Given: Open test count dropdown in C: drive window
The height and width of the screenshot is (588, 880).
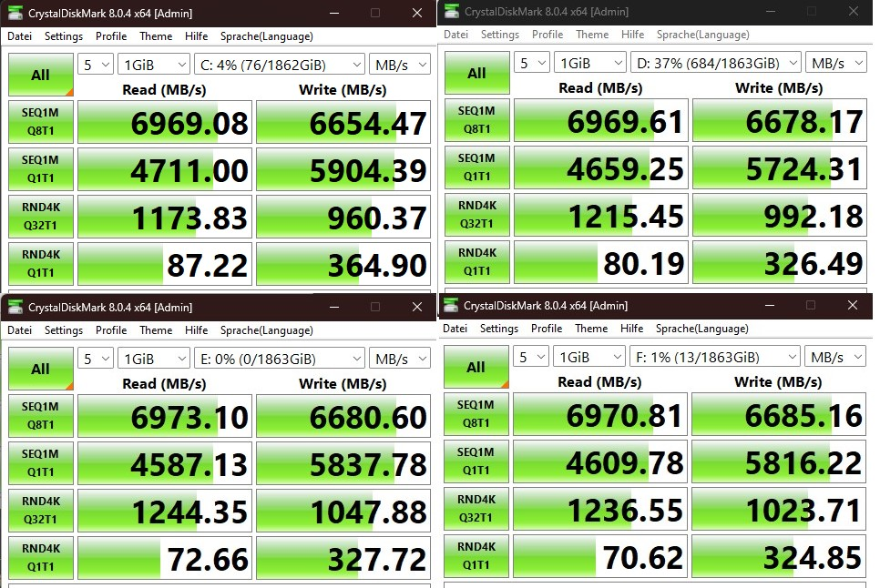Looking at the screenshot, I should click(x=96, y=65).
